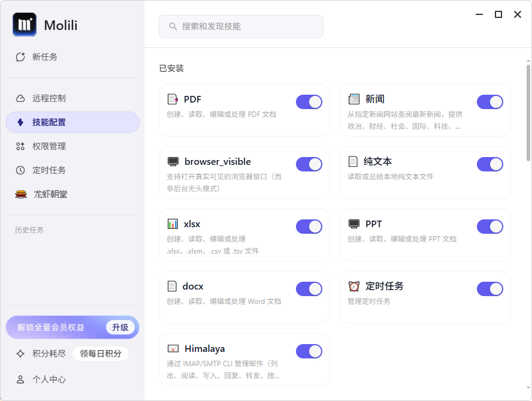This screenshot has width=532, height=401.
Task: Toggle the docx skill off
Action: [309, 289]
